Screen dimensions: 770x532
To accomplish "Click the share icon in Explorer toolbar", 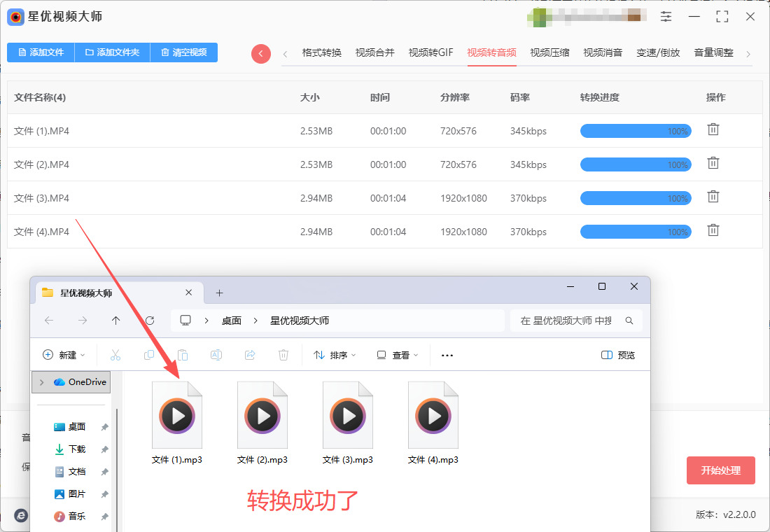I will coord(250,355).
